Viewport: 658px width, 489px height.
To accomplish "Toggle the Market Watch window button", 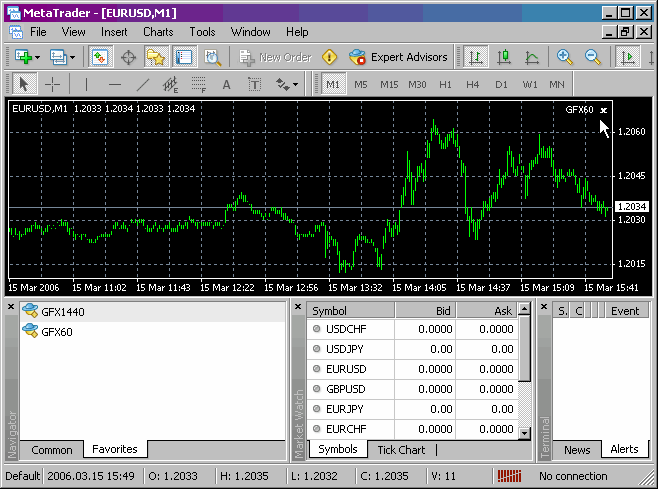I will [100, 57].
